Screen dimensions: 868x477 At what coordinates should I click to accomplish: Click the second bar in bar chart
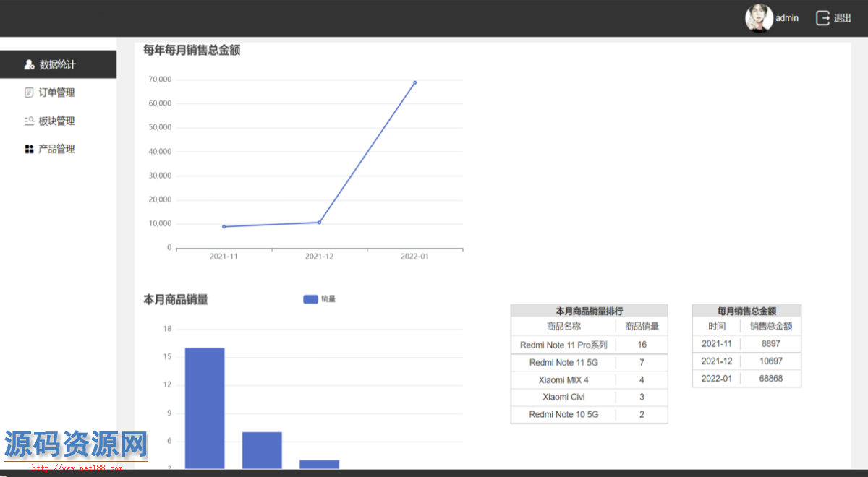click(x=262, y=450)
